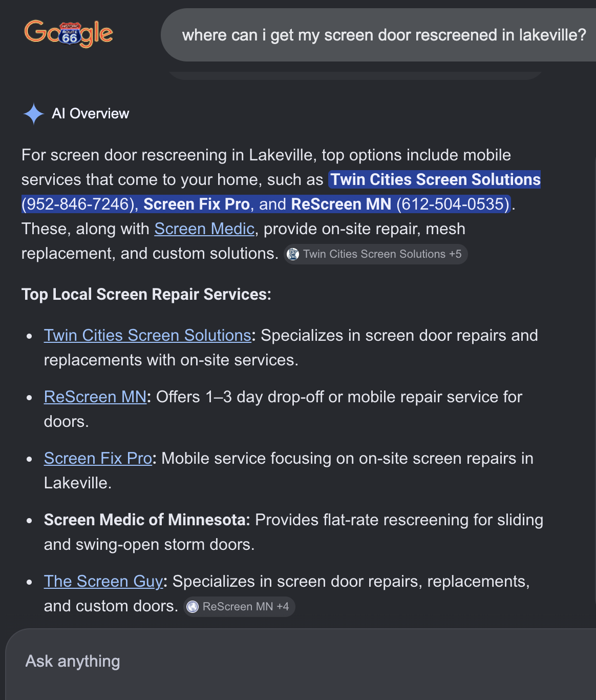Open The Screen Guy link
The width and height of the screenshot is (596, 700).
(103, 581)
